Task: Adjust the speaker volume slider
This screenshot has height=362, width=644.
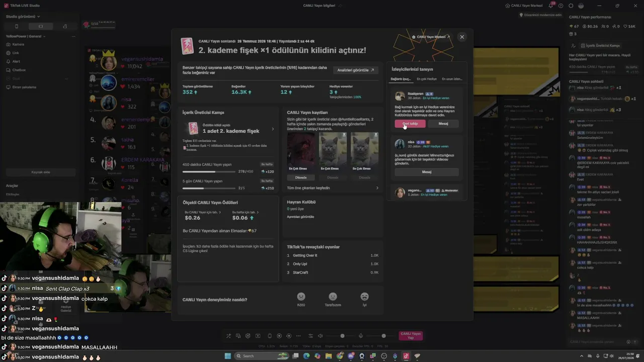Action: point(342,336)
